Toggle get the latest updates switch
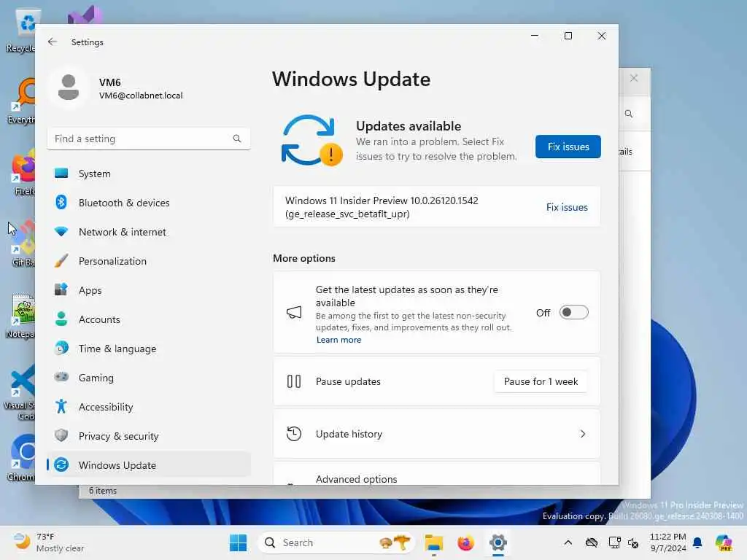747x560 pixels. [573, 312]
